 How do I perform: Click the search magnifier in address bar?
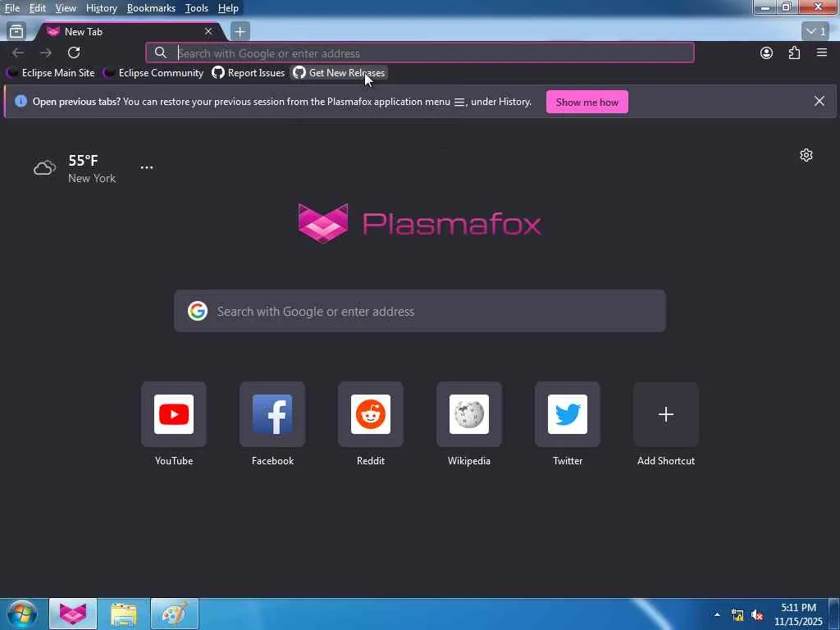[x=160, y=52]
